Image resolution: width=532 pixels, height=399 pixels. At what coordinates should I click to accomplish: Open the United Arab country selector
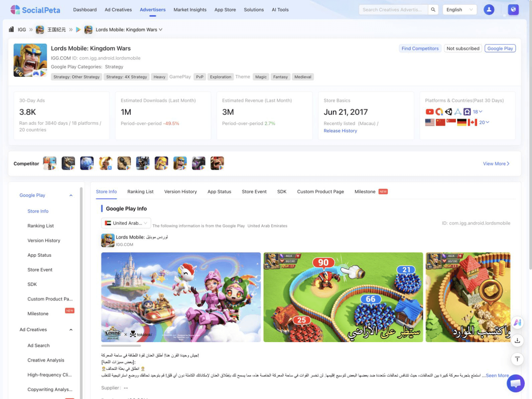point(126,223)
